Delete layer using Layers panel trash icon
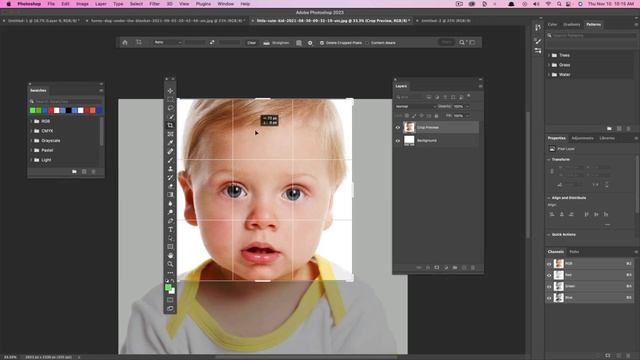 tap(473, 268)
